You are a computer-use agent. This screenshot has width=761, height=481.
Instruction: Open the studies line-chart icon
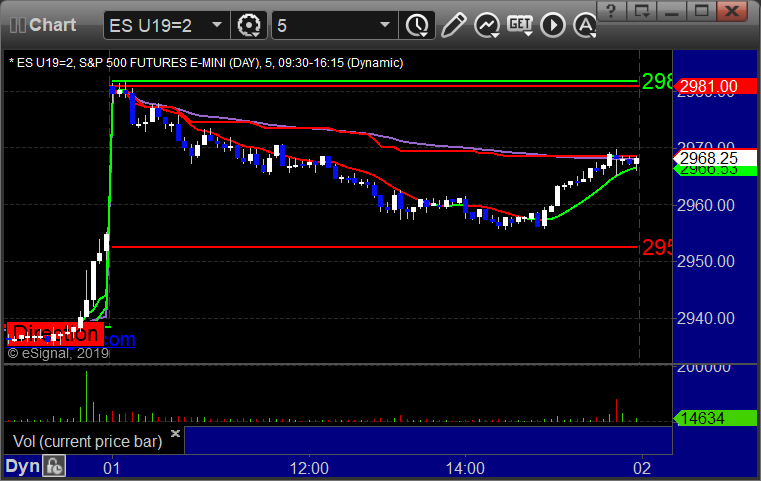pos(487,25)
